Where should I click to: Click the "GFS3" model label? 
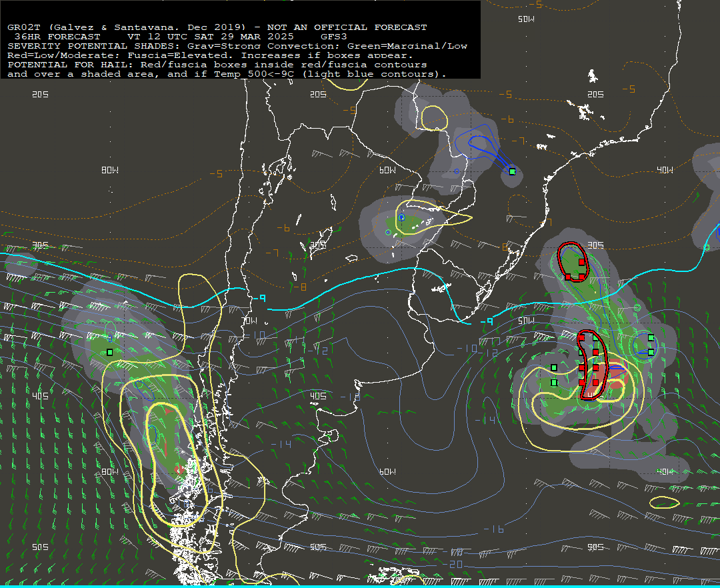tap(334, 37)
